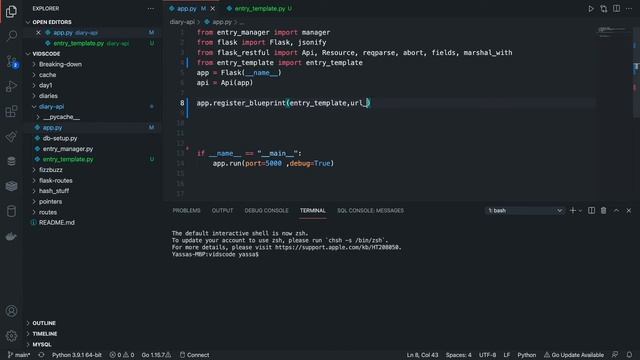
Task: Click the notifications bell in status bar
Action: coord(629,355)
